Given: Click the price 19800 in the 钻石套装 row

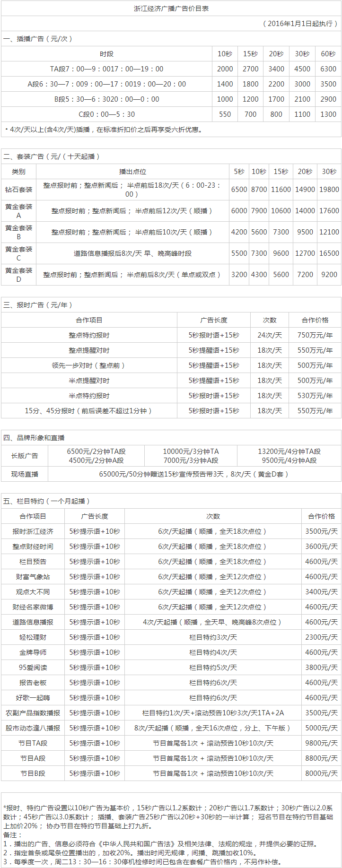Looking at the screenshot, I should click(329, 190).
